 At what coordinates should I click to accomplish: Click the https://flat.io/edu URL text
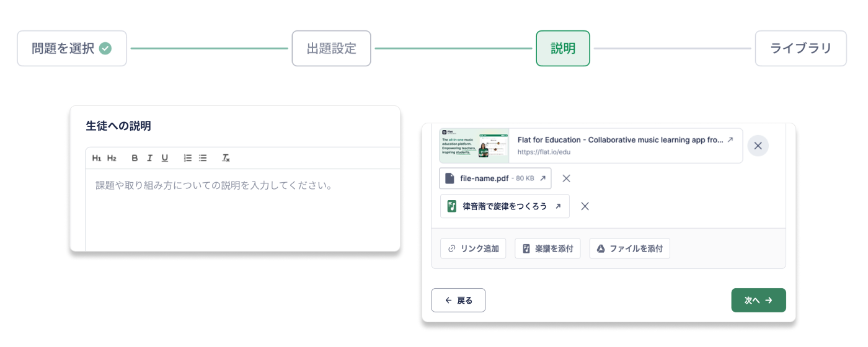click(x=544, y=152)
